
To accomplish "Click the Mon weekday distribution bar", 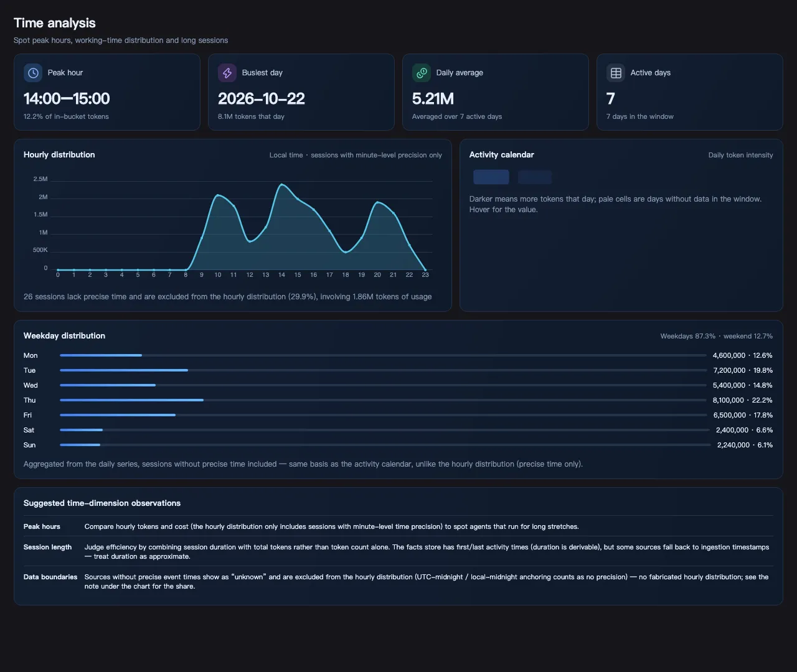I will [x=383, y=355].
